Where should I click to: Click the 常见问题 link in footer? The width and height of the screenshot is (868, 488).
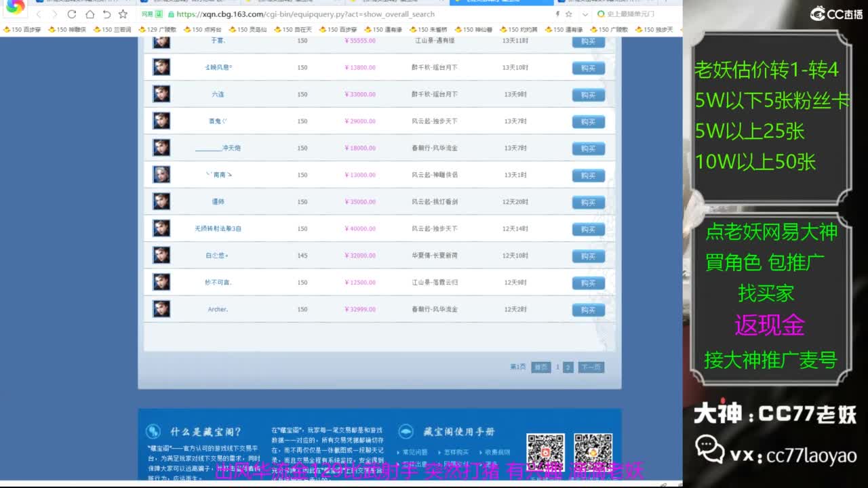(415, 452)
